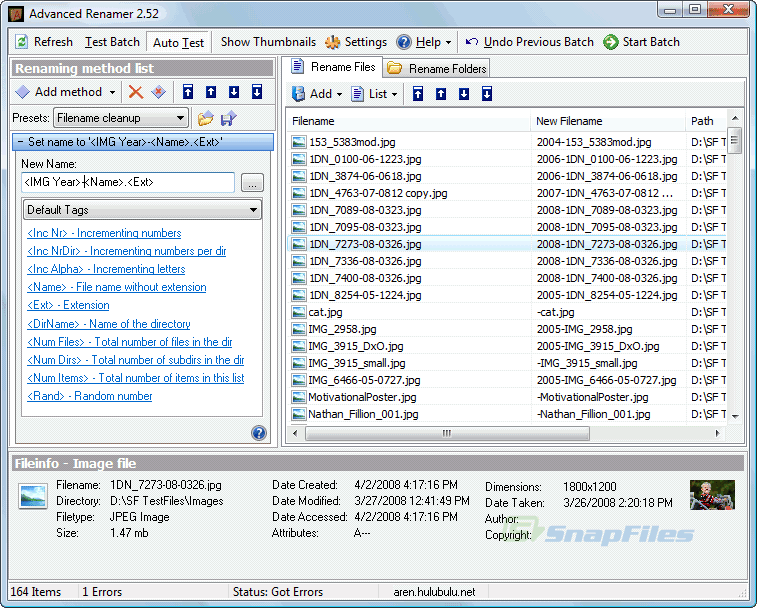Screen dimensions: 757x608
Task: Switch to the Rename Folders tab
Action: point(437,69)
